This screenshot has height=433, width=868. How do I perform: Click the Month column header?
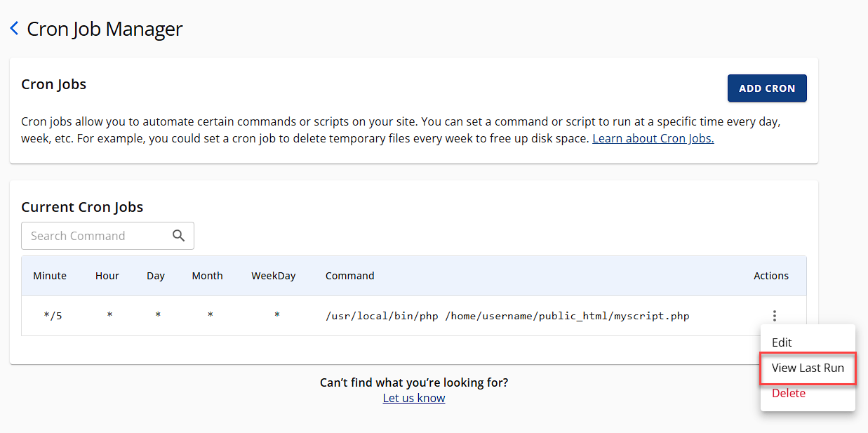pos(207,276)
